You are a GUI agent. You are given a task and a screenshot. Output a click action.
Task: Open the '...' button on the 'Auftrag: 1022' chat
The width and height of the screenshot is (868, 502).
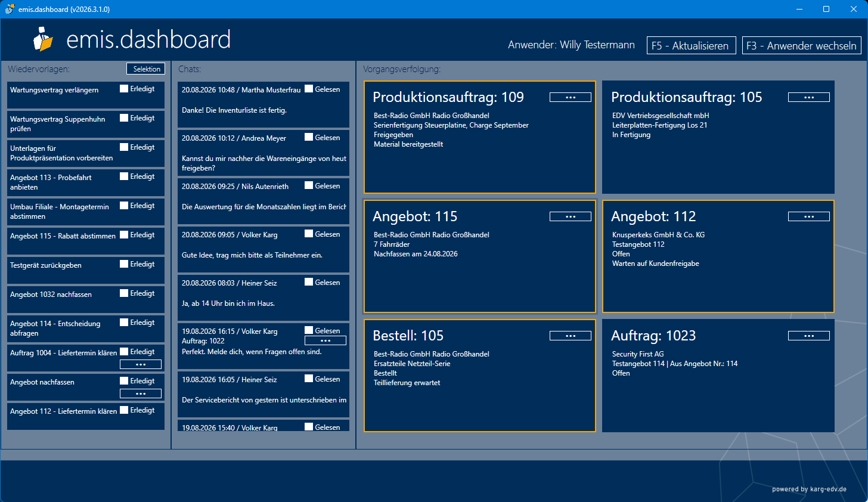[x=325, y=341]
